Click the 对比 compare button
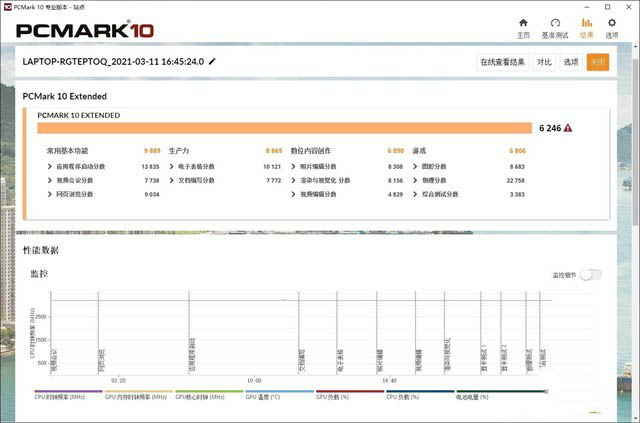 tap(544, 62)
